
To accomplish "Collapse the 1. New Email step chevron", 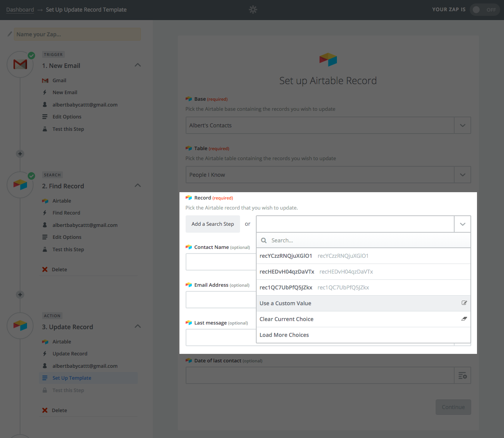I will (x=138, y=65).
